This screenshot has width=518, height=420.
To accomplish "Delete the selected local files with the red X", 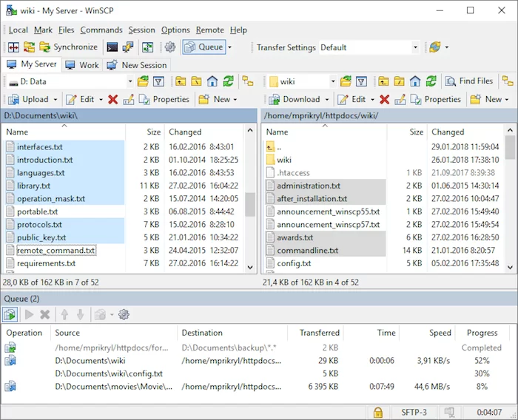I will [113, 99].
